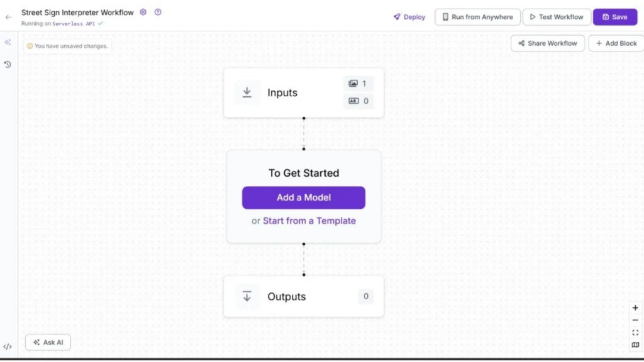Open Start from a Template

(309, 221)
